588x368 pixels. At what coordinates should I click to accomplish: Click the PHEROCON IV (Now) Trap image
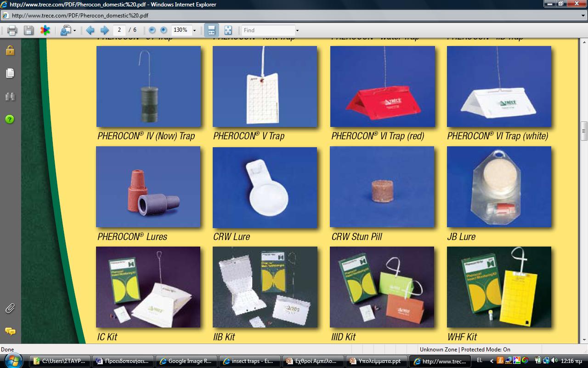148,86
